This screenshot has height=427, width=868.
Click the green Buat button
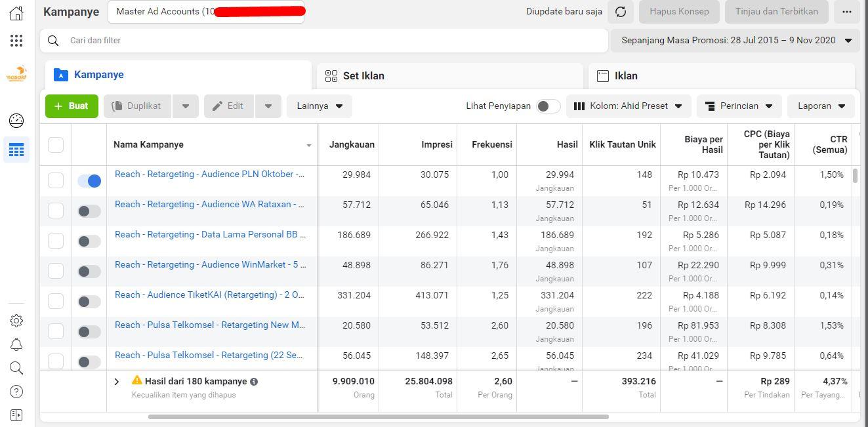(x=72, y=106)
